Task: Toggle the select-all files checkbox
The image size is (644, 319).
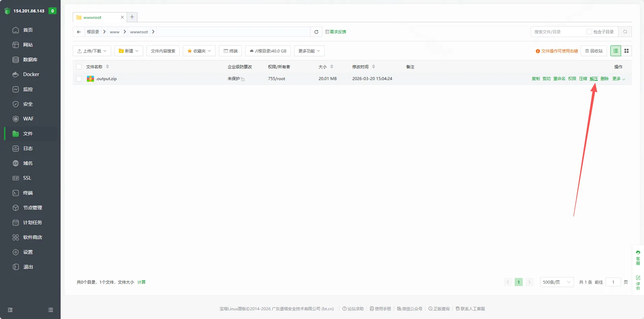Action: [79, 67]
